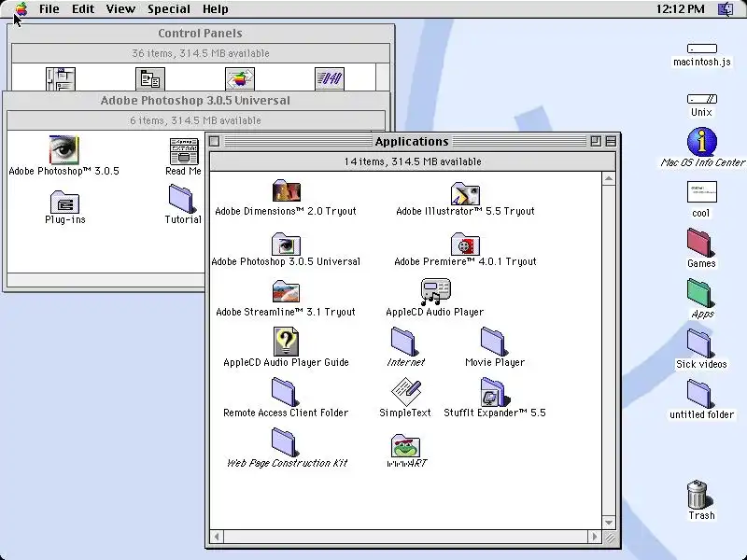Click the Trash icon

click(x=699, y=495)
